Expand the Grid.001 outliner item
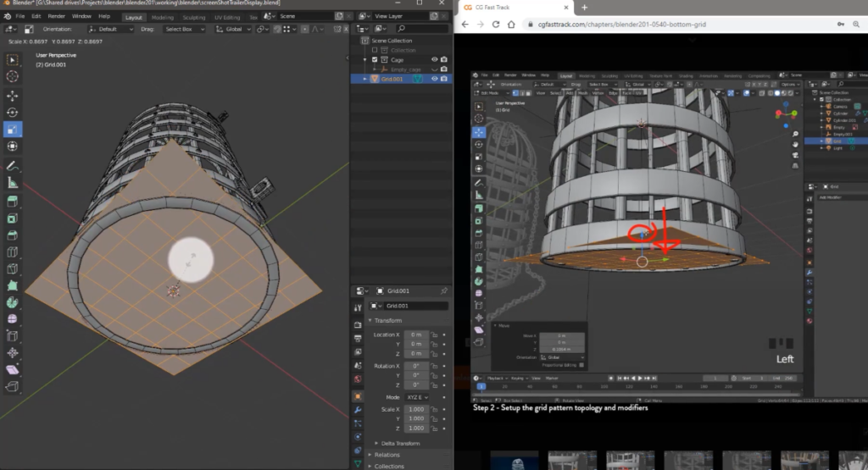The height and width of the screenshot is (470, 868). 364,79
